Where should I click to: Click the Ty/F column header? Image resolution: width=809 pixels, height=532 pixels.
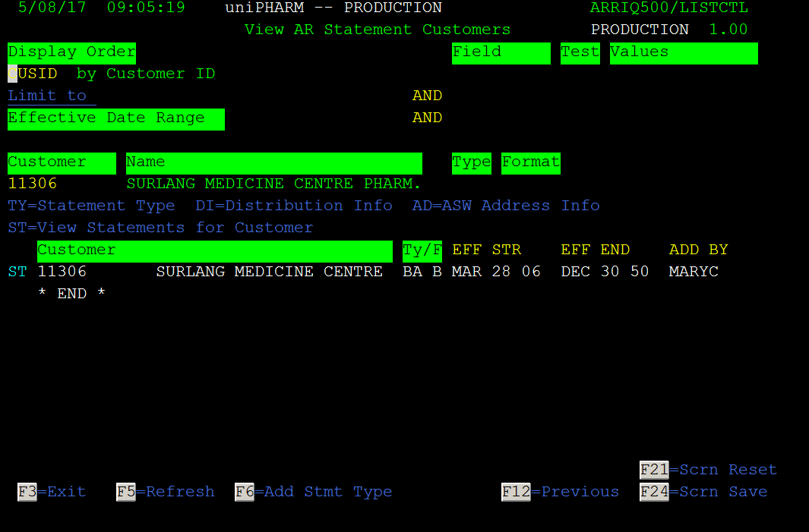[422, 251]
